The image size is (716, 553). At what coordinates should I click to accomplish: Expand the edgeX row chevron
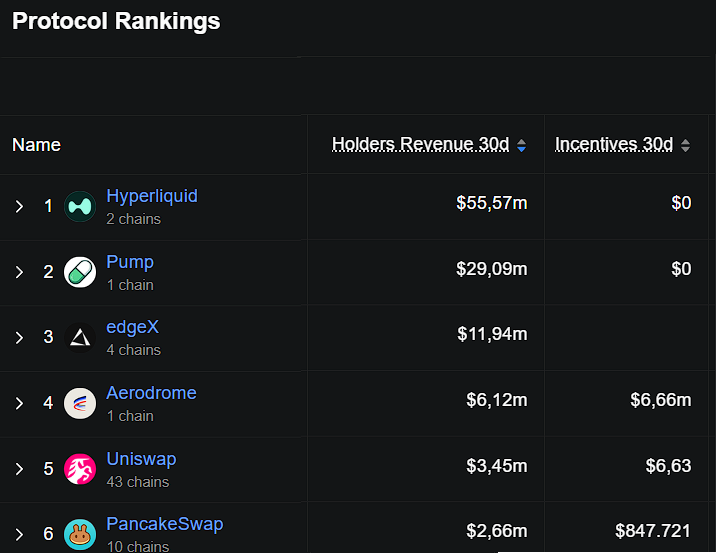(19, 337)
